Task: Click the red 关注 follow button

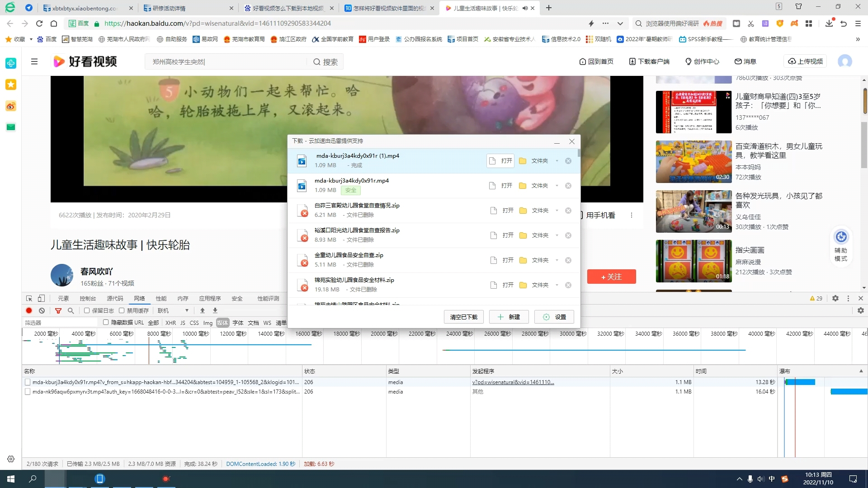Action: 611,277
